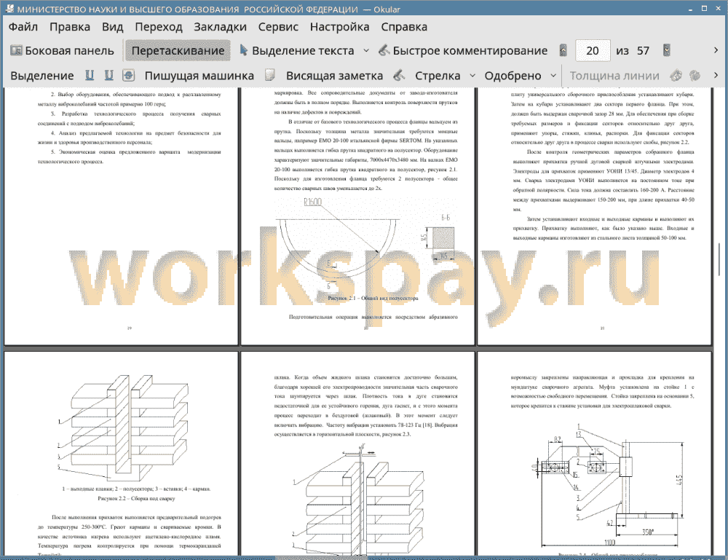Click caption 'Рисунок 2.1 – Общий вид полусектора'
728x560 pixels.
click(x=373, y=298)
